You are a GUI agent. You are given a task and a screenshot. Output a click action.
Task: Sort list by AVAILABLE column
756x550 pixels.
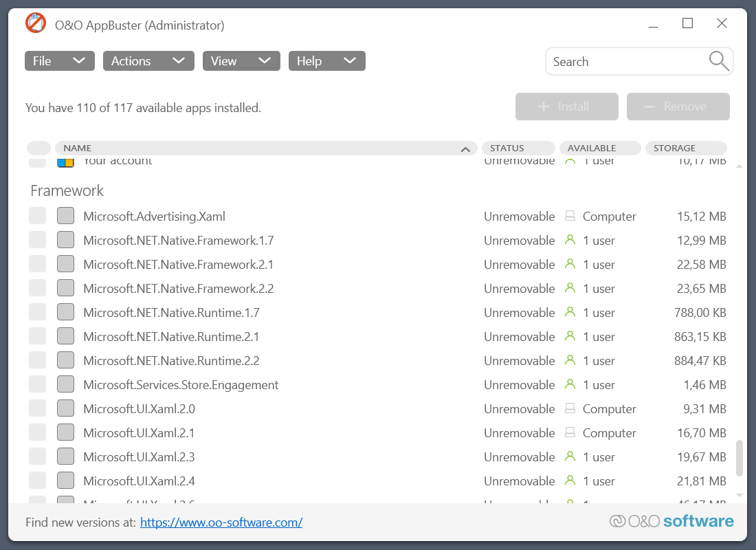600,148
